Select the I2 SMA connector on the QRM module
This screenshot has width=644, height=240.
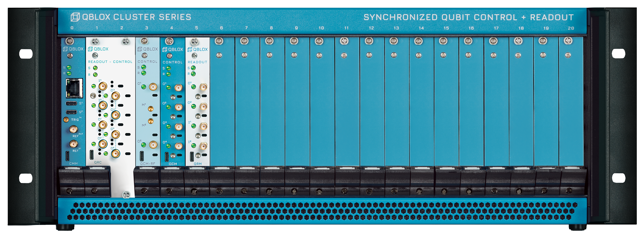pyautogui.click(x=203, y=146)
